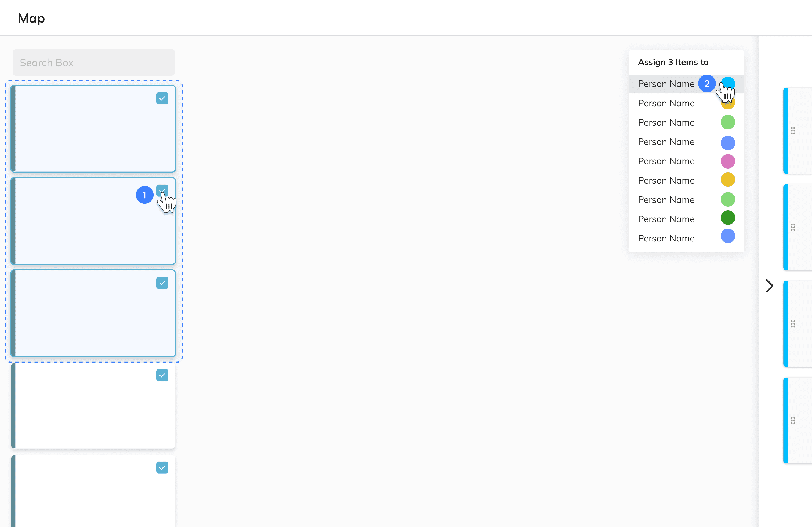Click the pink color dot
The height and width of the screenshot is (527, 812).
(727, 161)
